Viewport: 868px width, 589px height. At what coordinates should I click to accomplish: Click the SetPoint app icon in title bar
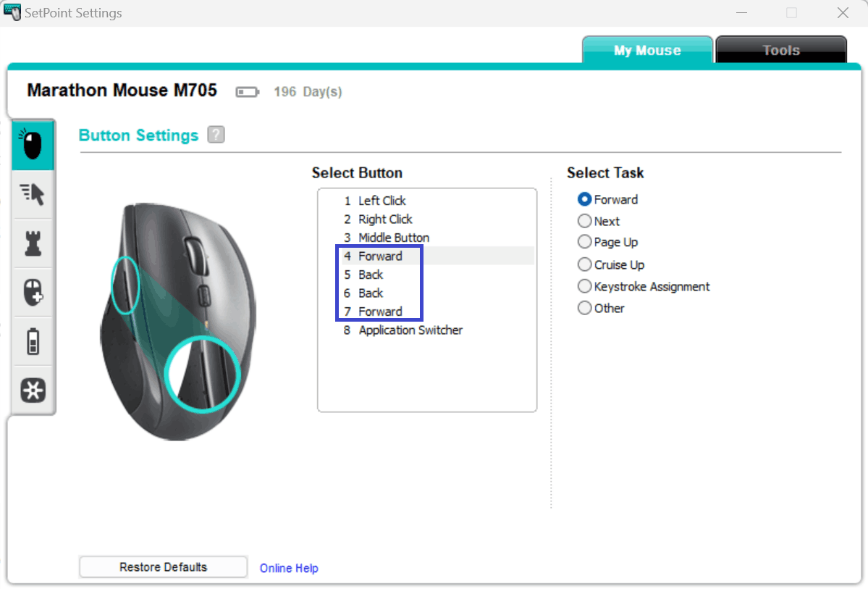[x=12, y=12]
